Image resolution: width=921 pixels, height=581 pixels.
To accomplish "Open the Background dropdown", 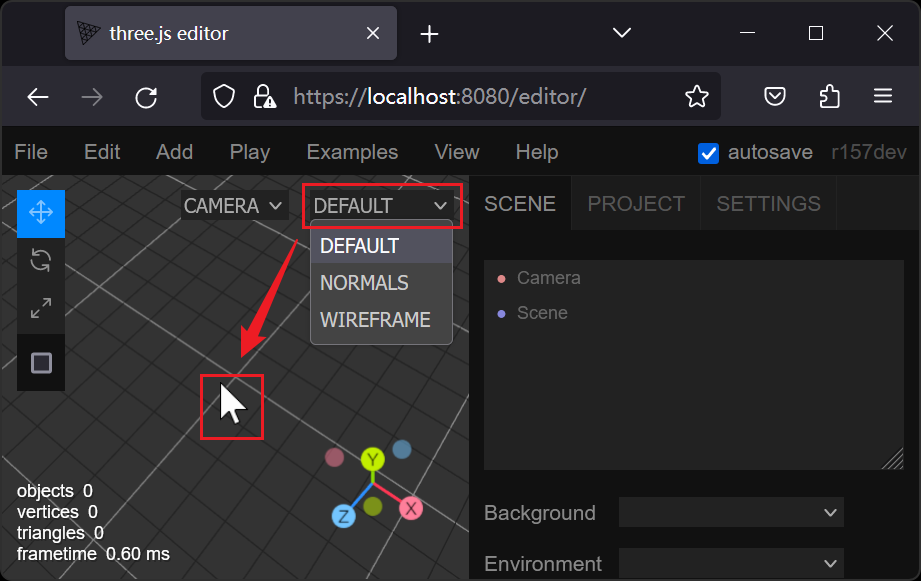I will (x=731, y=512).
